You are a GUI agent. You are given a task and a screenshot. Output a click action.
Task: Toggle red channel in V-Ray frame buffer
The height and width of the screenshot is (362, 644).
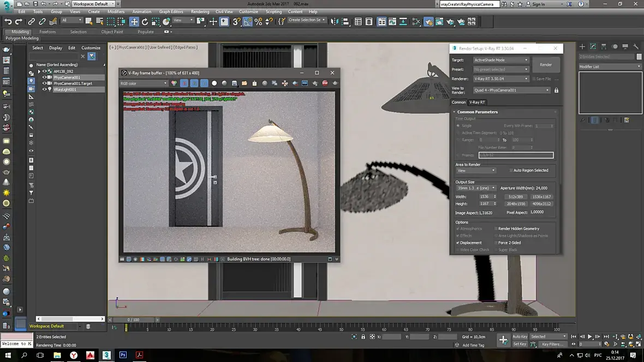[x=184, y=83]
